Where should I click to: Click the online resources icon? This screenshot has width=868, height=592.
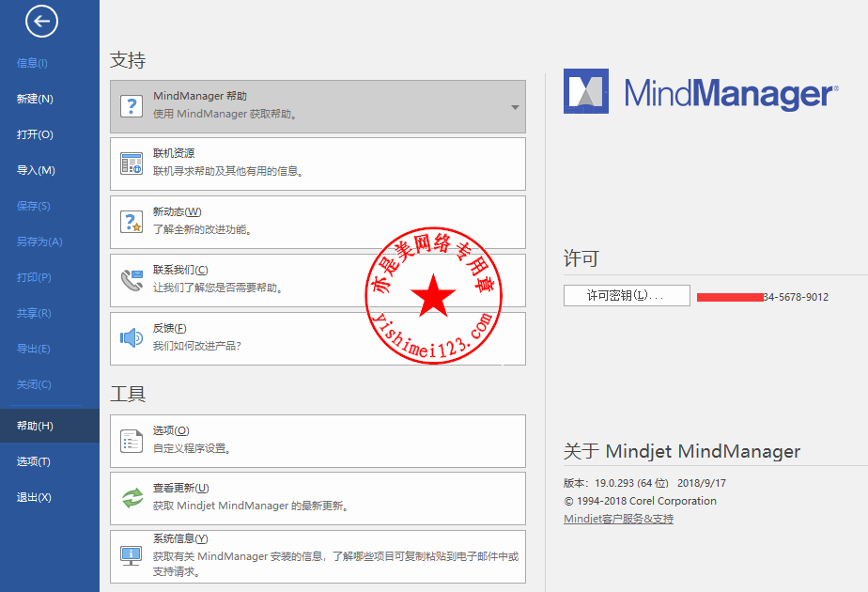click(x=132, y=164)
